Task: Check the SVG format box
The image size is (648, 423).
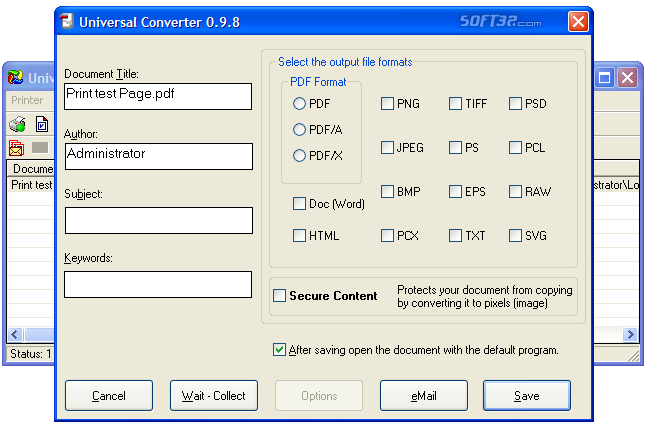Action: 515,236
